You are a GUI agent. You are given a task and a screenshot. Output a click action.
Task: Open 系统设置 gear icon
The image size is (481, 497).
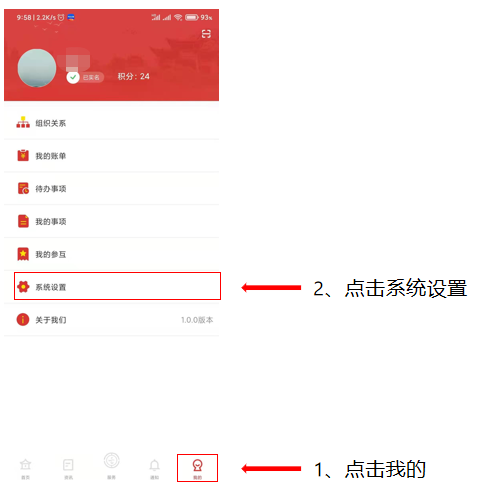coord(23,286)
